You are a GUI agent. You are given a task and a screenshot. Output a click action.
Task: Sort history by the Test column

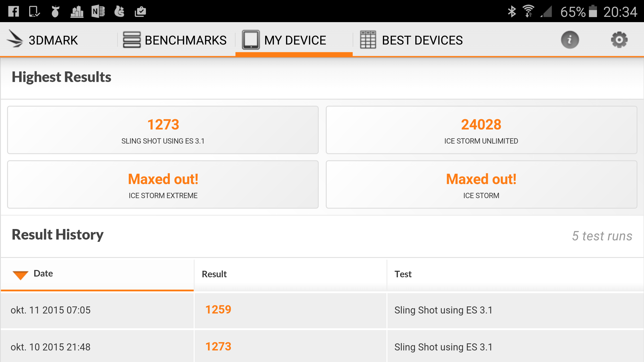pyautogui.click(x=515, y=274)
